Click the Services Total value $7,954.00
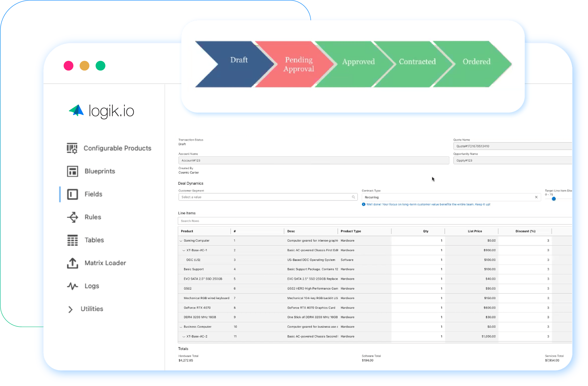 (552, 360)
